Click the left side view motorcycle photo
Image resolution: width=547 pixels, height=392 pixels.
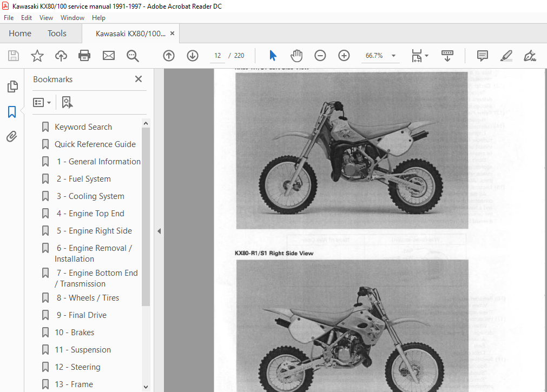(352, 151)
